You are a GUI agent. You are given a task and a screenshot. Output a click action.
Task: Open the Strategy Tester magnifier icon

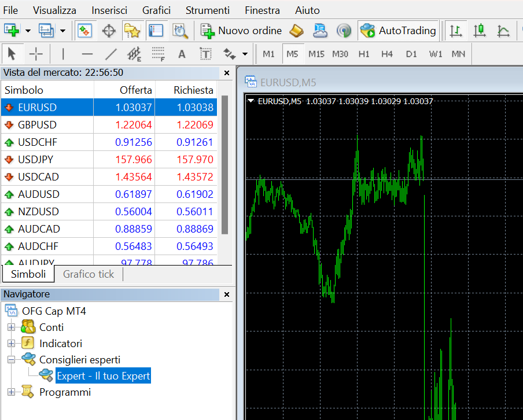click(180, 31)
